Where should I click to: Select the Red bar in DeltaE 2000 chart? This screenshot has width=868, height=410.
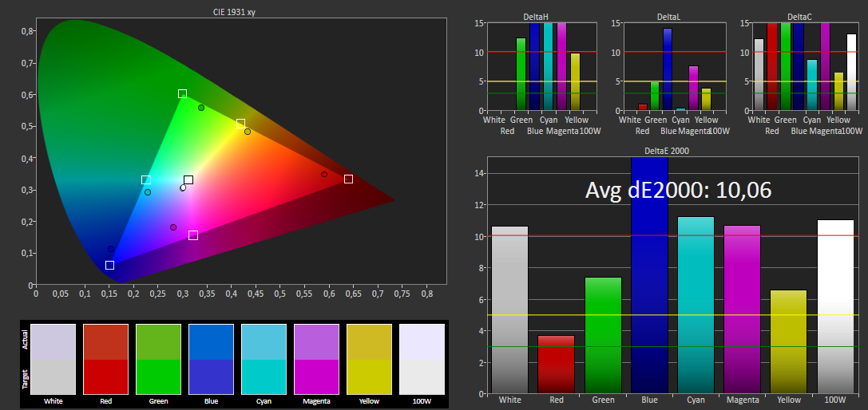coord(557,365)
